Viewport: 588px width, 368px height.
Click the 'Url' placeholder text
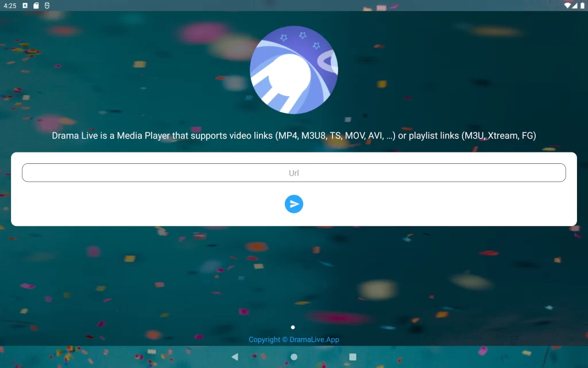click(x=294, y=173)
